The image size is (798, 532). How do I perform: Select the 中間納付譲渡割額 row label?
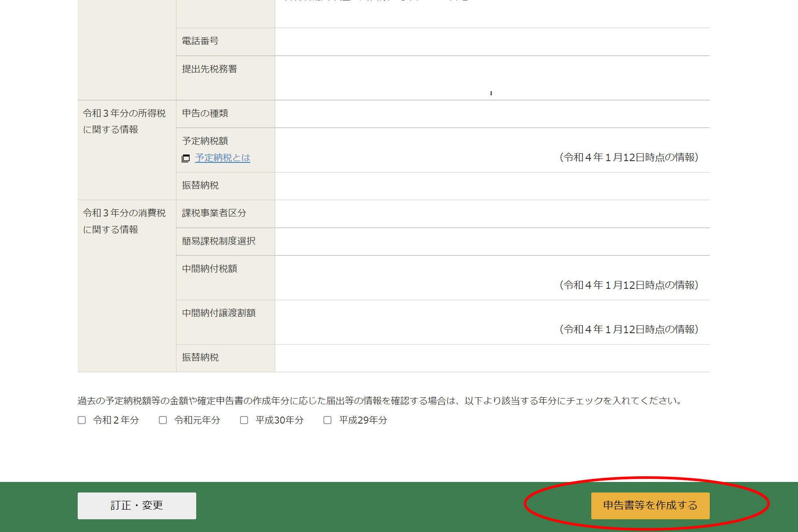pyautogui.click(x=219, y=313)
